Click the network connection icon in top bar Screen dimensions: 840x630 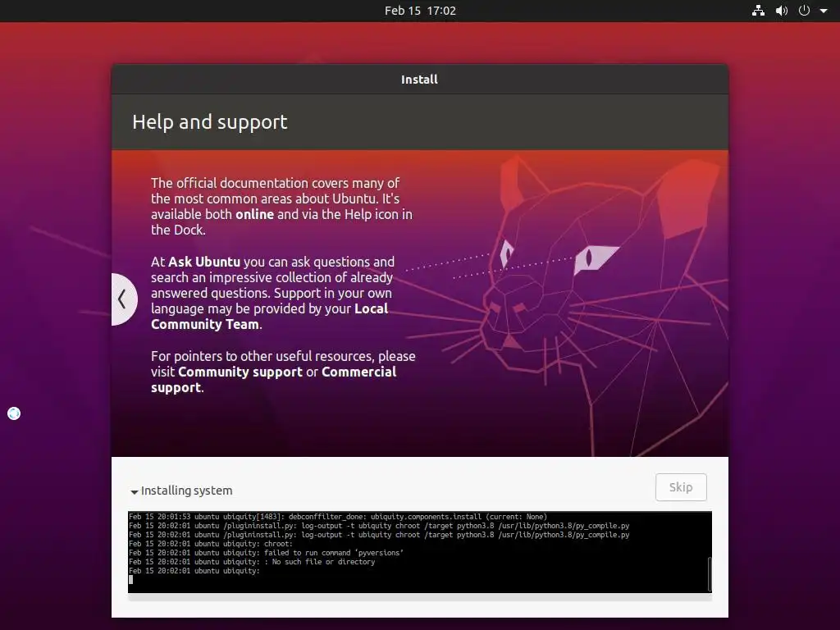(758, 11)
